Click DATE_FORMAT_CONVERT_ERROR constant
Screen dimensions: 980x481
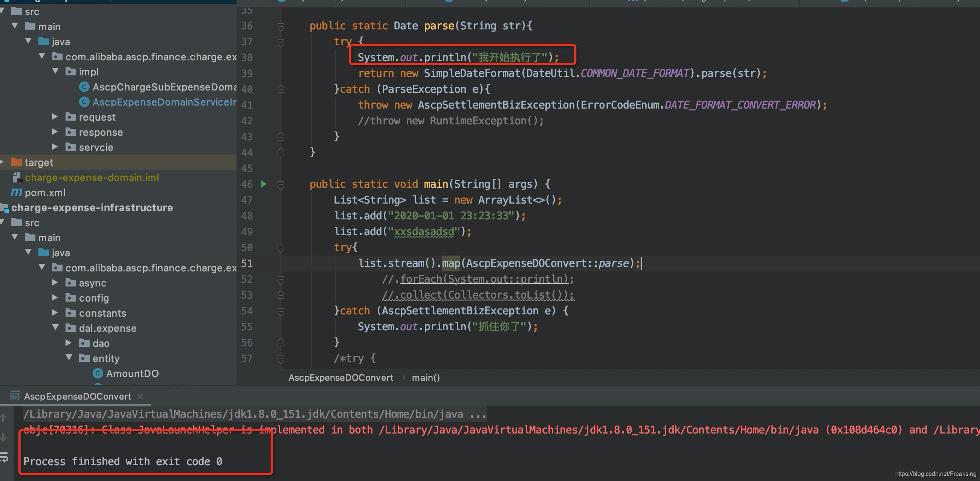[740, 105]
